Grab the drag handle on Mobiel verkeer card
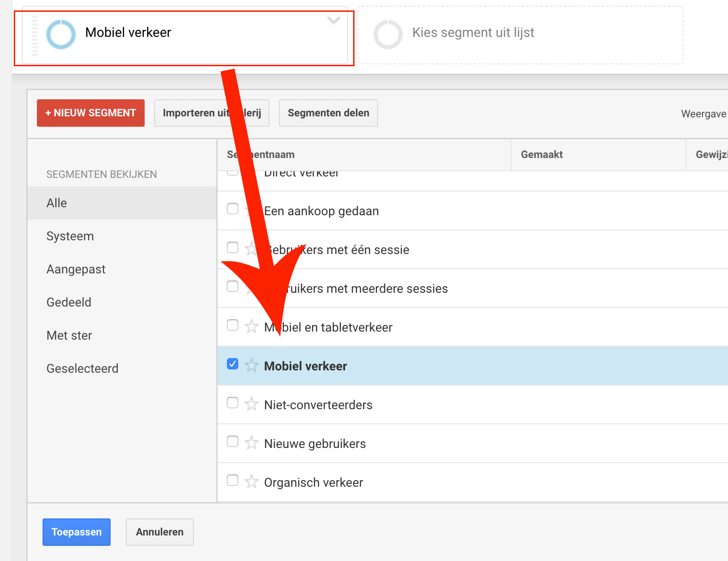Screen dimensions: 728x561 tap(35, 36)
